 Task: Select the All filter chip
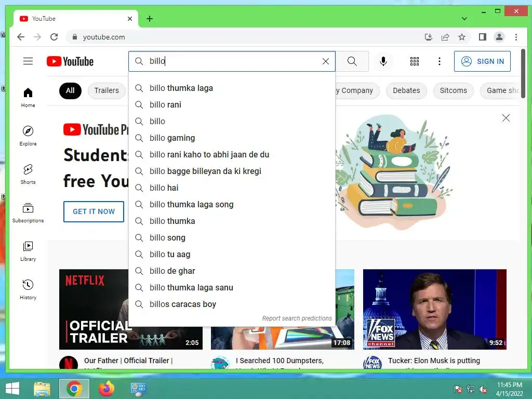pyautogui.click(x=70, y=90)
